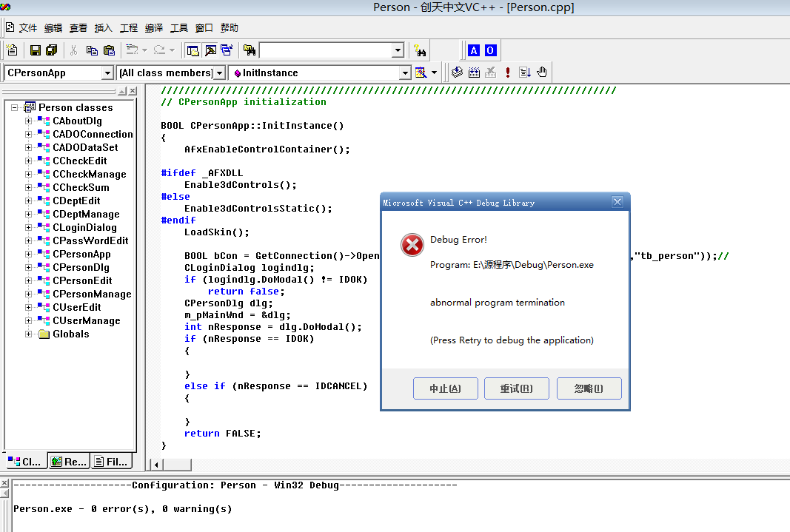Click the Compile file icon
The height and width of the screenshot is (532, 790).
coord(457,73)
